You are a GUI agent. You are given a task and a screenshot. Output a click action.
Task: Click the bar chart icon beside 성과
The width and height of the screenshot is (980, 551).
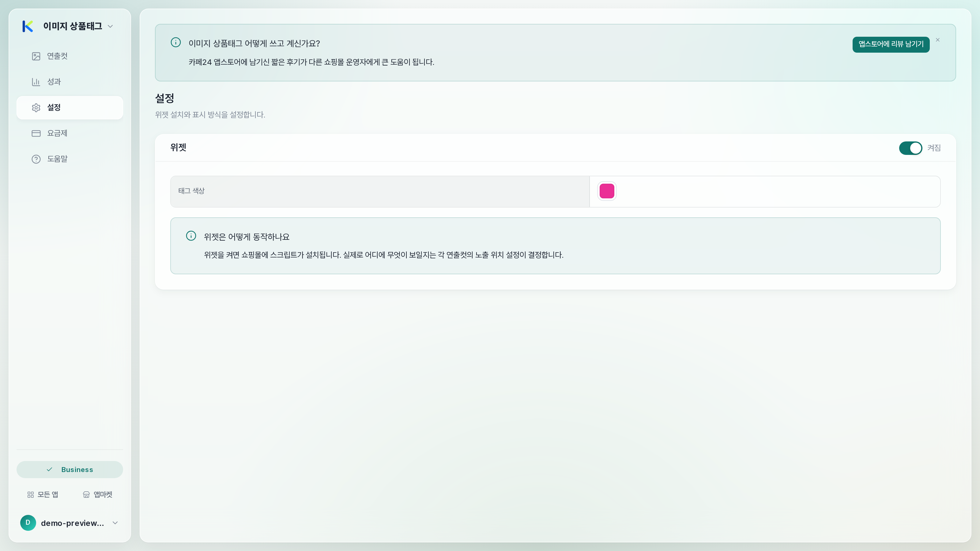point(36,82)
